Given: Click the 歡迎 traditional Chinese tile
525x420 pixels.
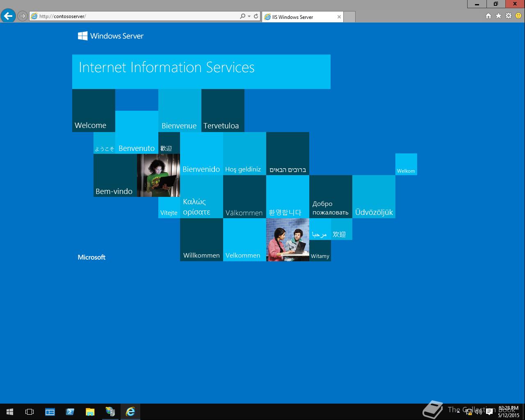Looking at the screenshot, I should (x=169, y=143).
